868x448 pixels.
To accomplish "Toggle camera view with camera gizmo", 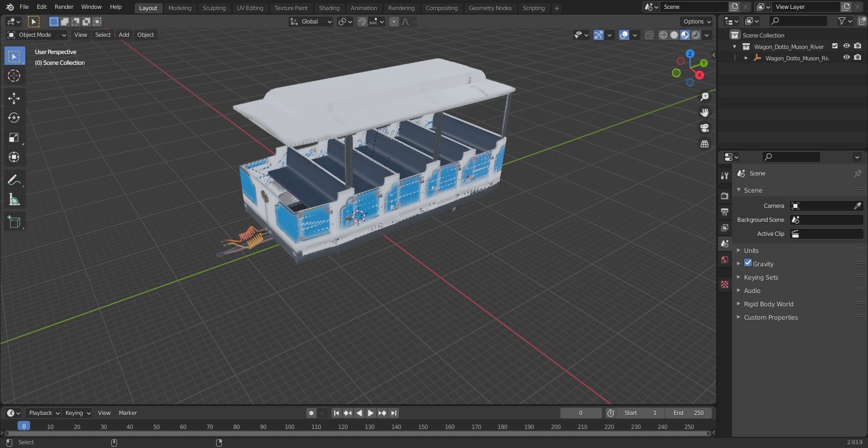I will 704,128.
